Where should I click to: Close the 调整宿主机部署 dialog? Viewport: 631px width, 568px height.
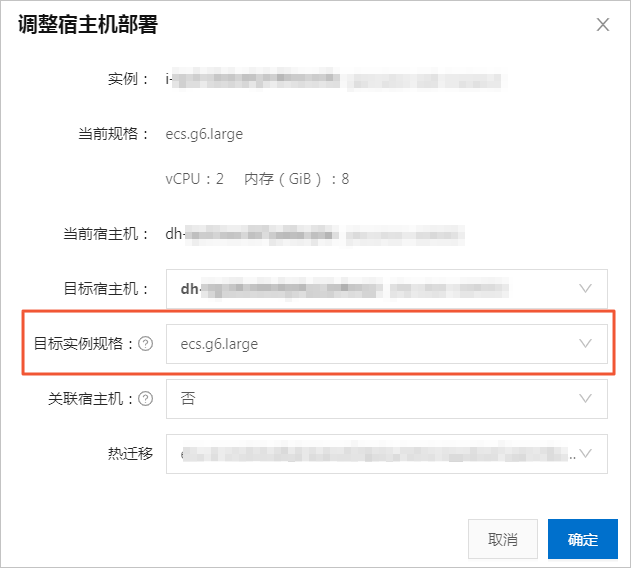(x=602, y=25)
